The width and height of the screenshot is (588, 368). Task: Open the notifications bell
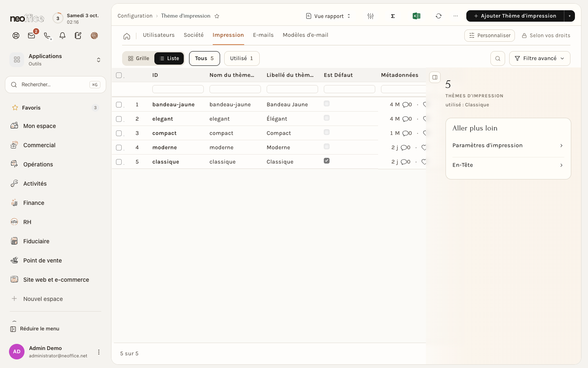tap(62, 36)
